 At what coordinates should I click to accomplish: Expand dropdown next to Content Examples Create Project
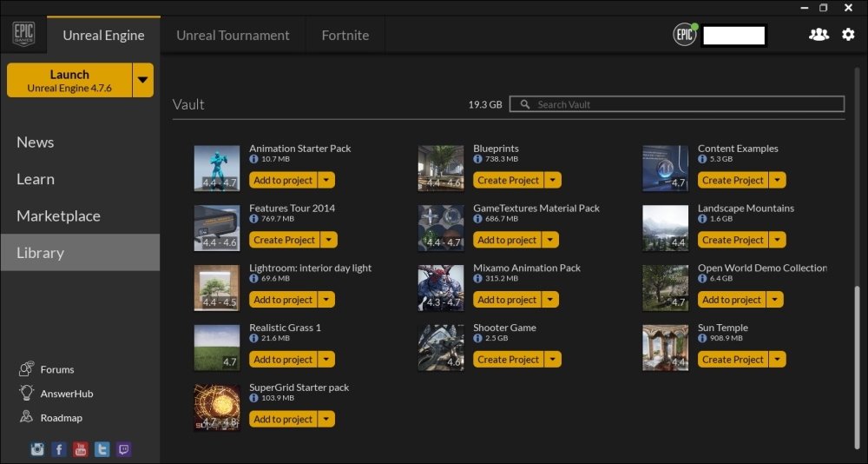pos(778,180)
